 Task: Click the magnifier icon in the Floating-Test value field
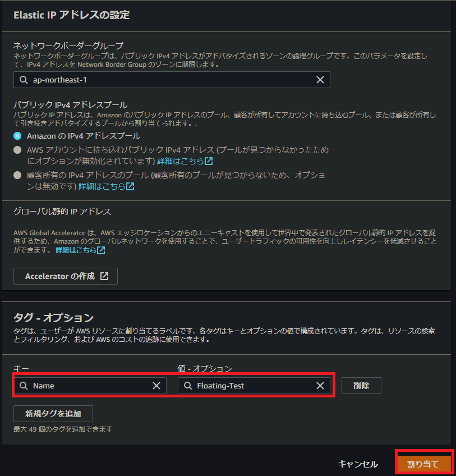click(x=188, y=386)
